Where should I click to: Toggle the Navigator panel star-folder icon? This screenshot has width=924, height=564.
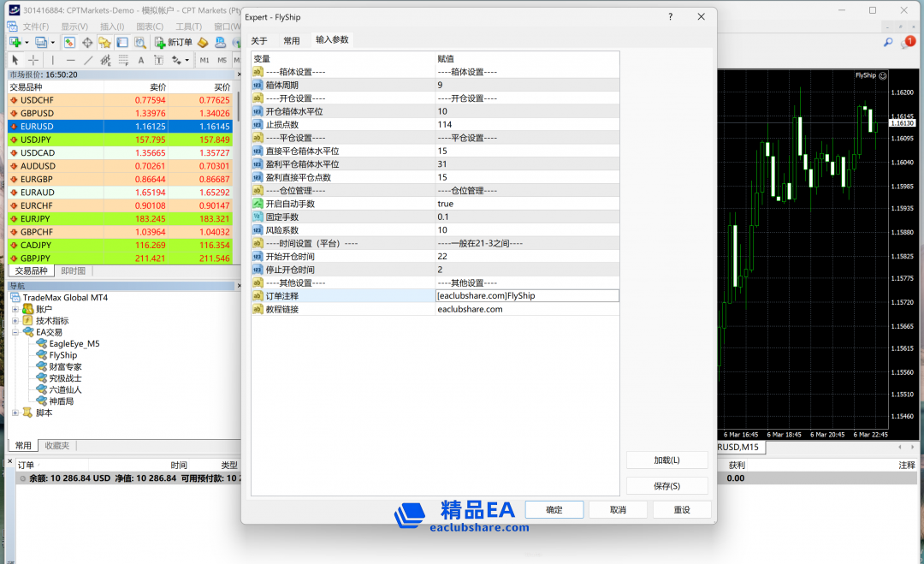[104, 42]
